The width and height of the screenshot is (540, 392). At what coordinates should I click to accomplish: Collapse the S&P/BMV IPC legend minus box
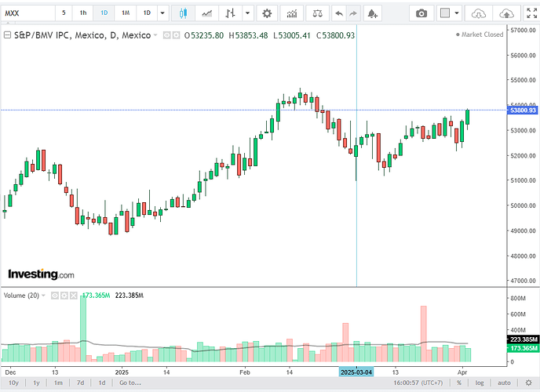(x=7, y=35)
